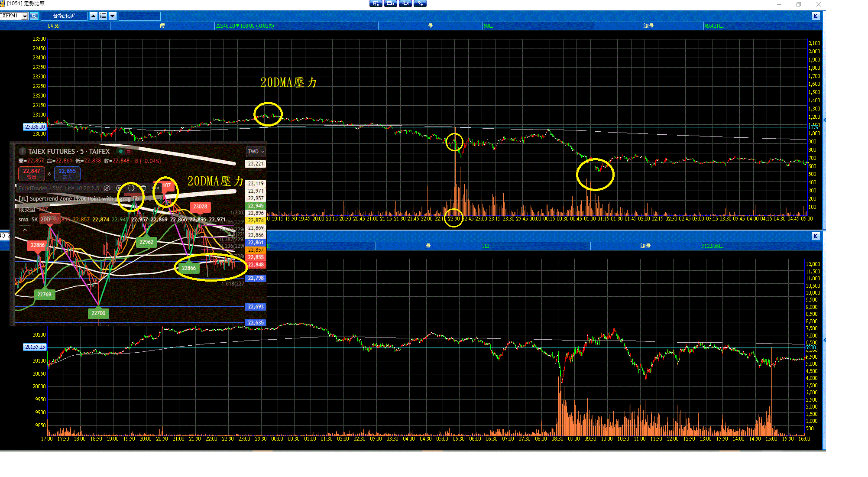Click the 23,221 price scale label
868x477 pixels.
click(256, 164)
